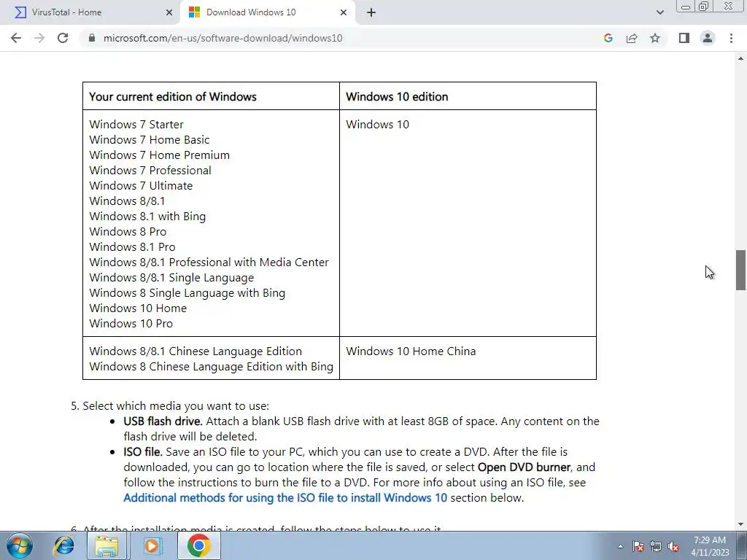The image size is (747, 560).
Task: Click "Windows 7 Home Premium" row
Action: pyautogui.click(x=159, y=155)
